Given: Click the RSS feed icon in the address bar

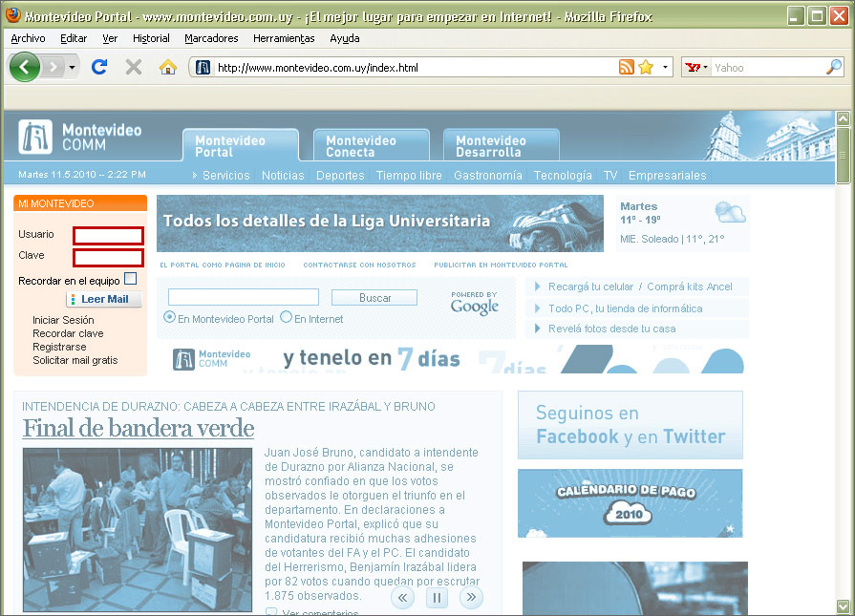Looking at the screenshot, I should pos(625,68).
